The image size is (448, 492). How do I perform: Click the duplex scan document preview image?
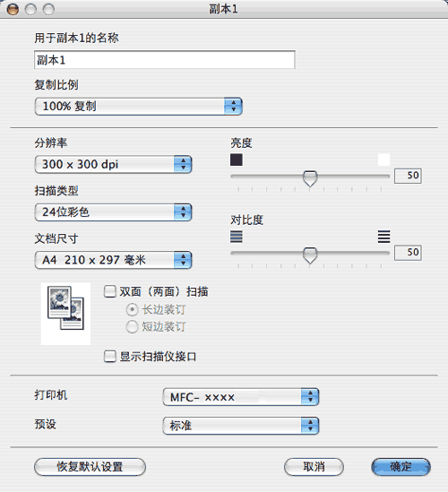[65, 314]
